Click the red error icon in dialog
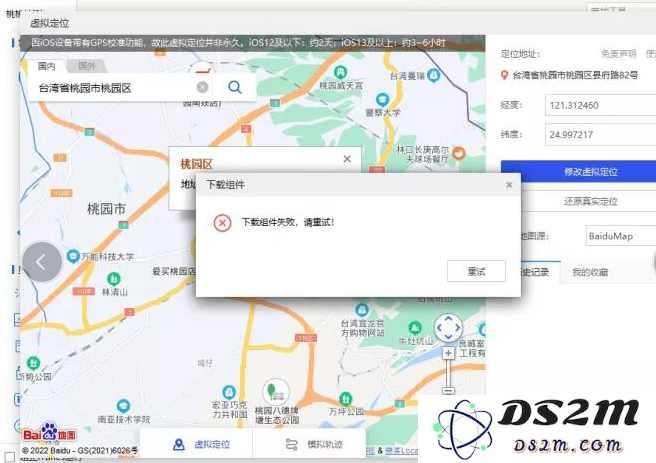656x463 pixels. [222, 223]
